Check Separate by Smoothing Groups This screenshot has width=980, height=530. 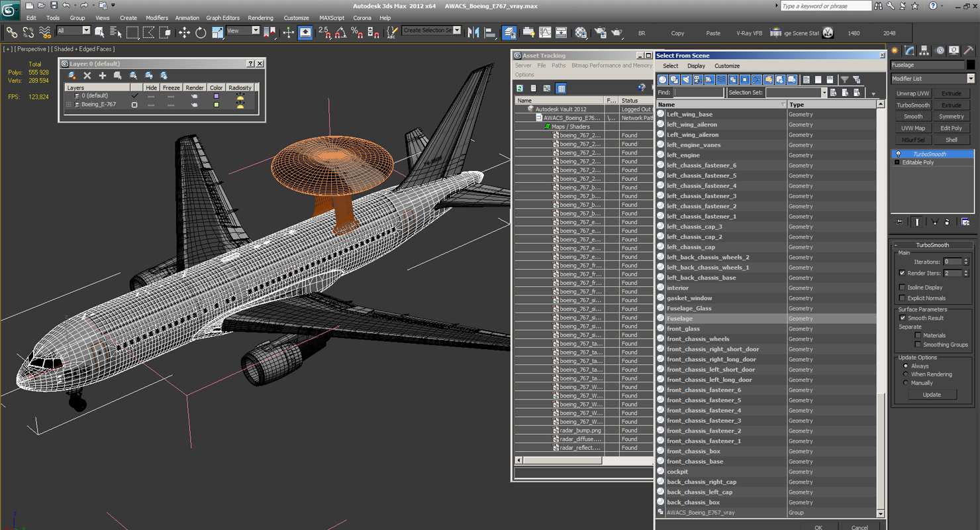click(x=918, y=344)
